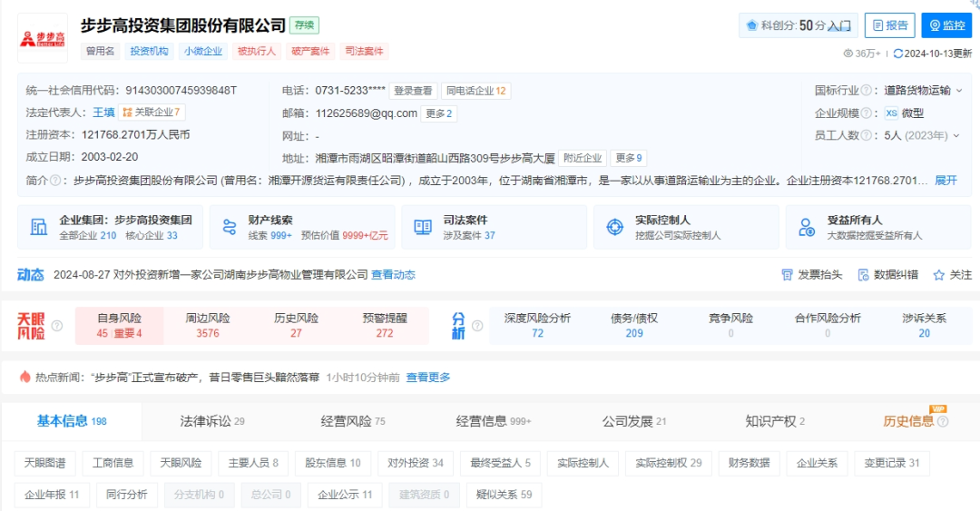
Task: Click 查看动态 link
Action: click(x=393, y=275)
